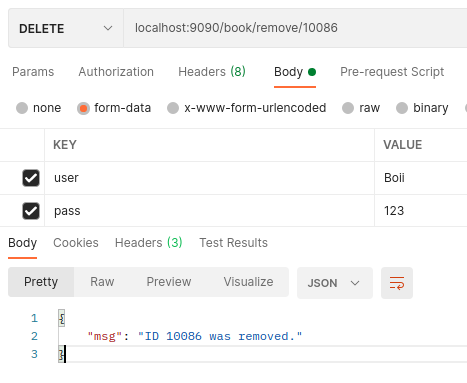Switch to the Params tab

click(33, 72)
